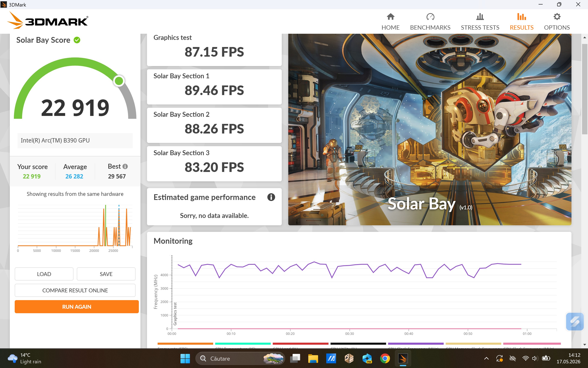Click the info icon beside Best

[x=125, y=166]
